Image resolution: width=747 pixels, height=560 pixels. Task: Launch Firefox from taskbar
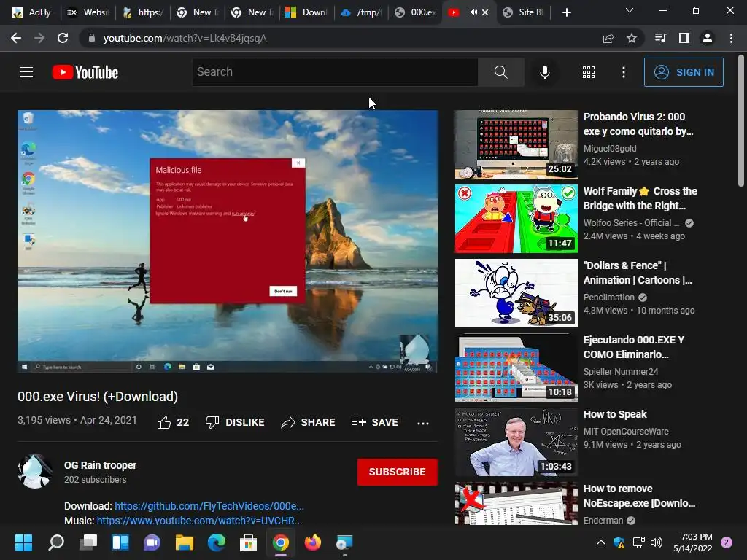coord(312,542)
